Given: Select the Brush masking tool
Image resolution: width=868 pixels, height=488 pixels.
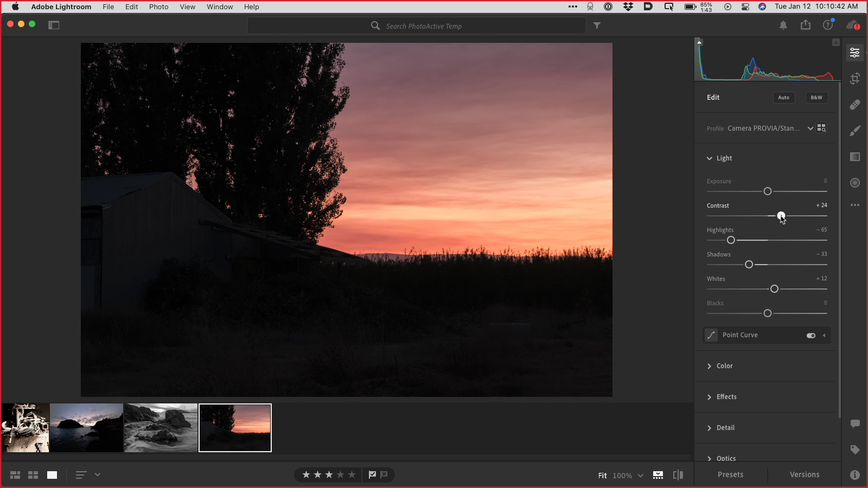Looking at the screenshot, I should pyautogui.click(x=855, y=131).
